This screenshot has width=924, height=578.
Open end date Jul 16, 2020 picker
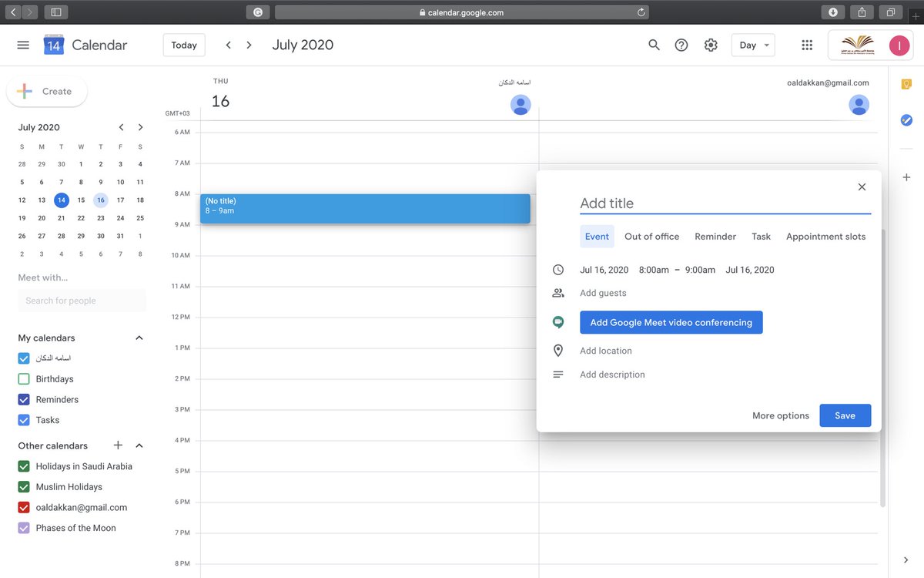(750, 270)
